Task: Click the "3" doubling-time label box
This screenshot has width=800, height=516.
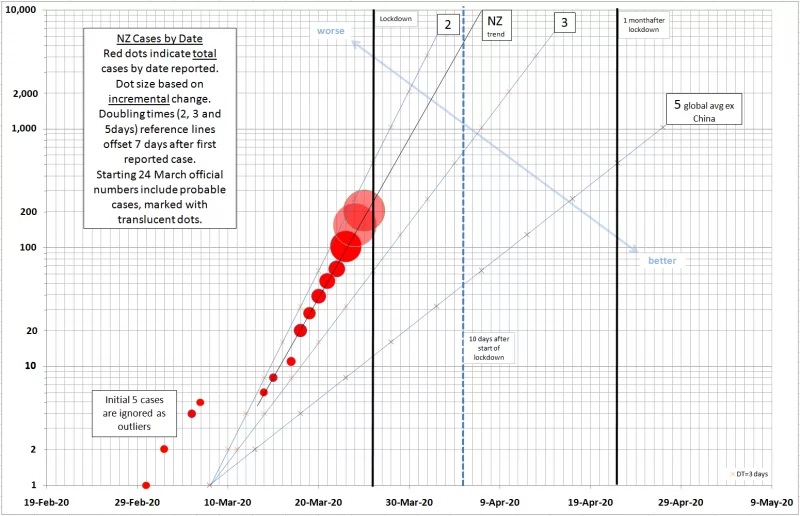Action: 565,22
